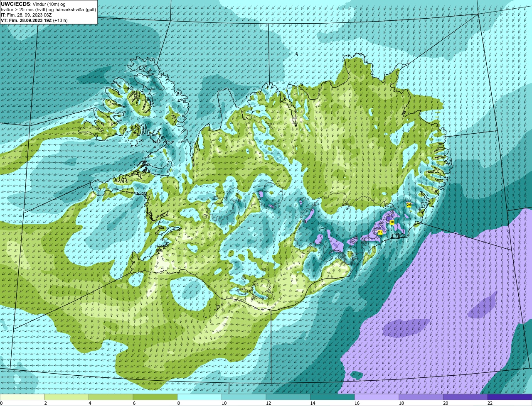This screenshot has width=532, height=406.
Task: Click the "hviður > 25 m/s (hvítt)" text
Action: coord(24,10)
